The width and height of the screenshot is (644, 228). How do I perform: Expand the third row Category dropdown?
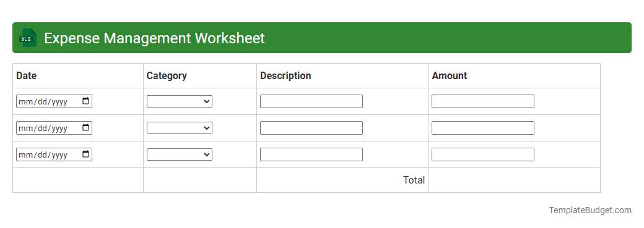tap(180, 154)
